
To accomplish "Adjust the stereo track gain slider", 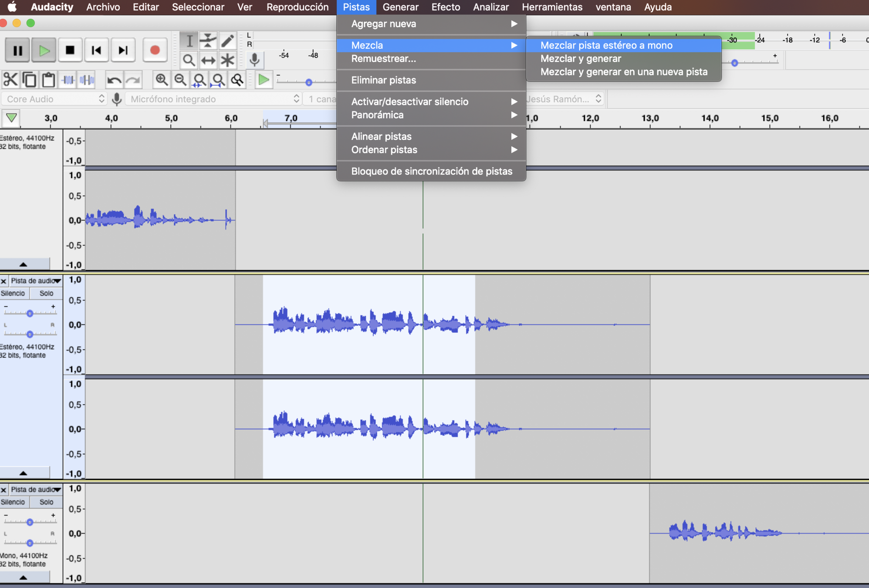I will pos(30,313).
